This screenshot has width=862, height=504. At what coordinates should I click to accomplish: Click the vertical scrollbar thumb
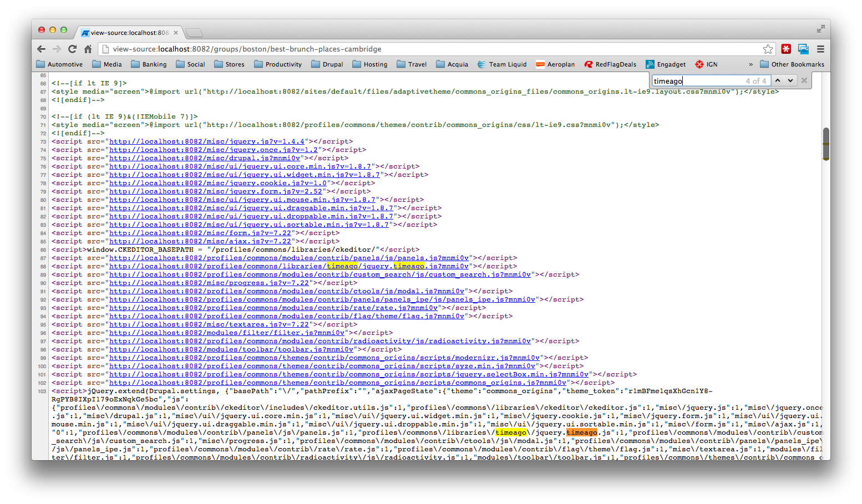point(826,144)
